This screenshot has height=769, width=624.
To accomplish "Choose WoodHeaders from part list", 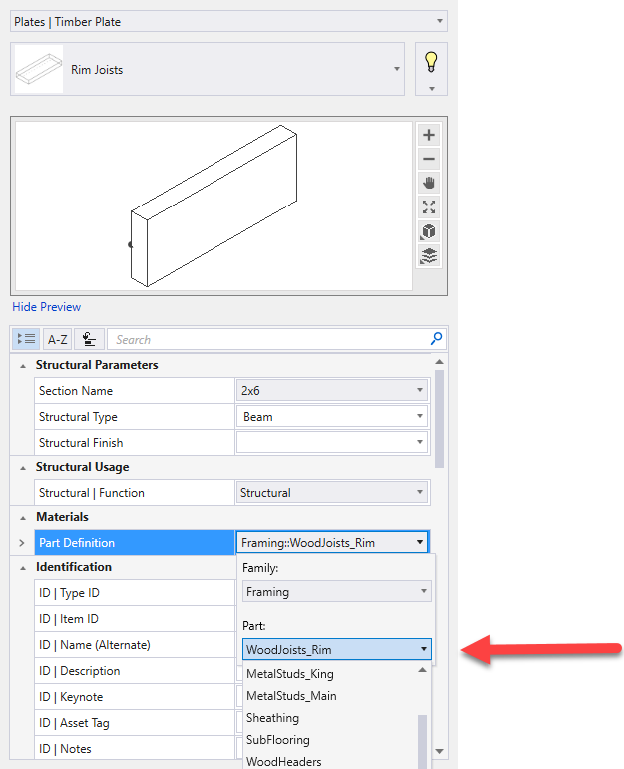I will (x=284, y=762).
